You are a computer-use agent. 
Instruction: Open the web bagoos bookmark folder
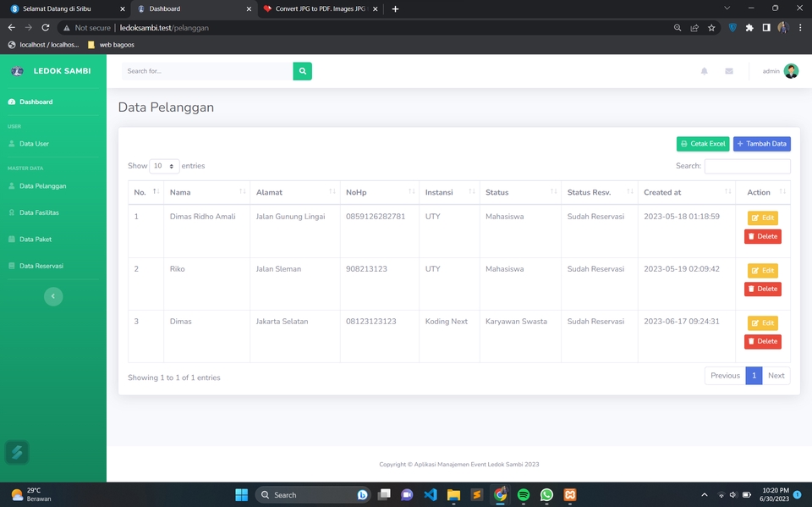click(111, 45)
